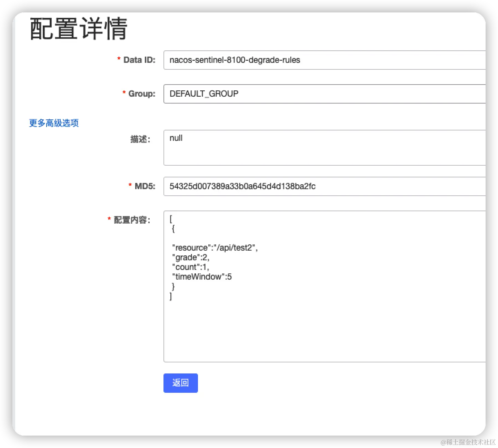Place cursor on the resource /api/test2 line
This screenshot has width=498, height=448.
tap(215, 247)
